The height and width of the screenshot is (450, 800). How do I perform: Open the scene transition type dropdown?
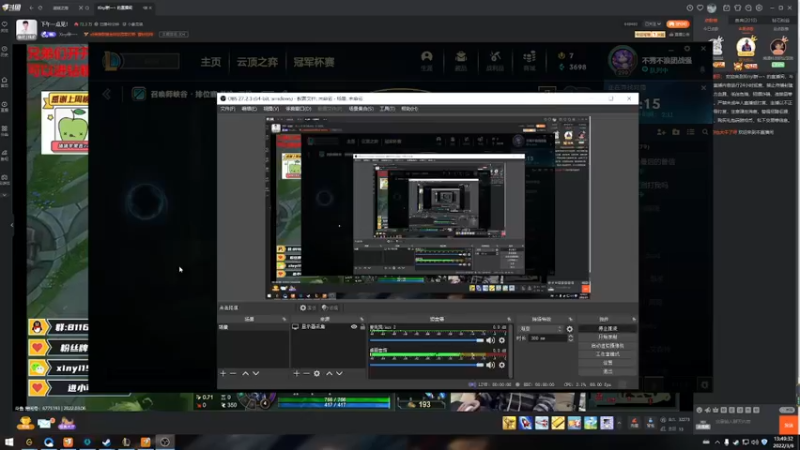540,329
